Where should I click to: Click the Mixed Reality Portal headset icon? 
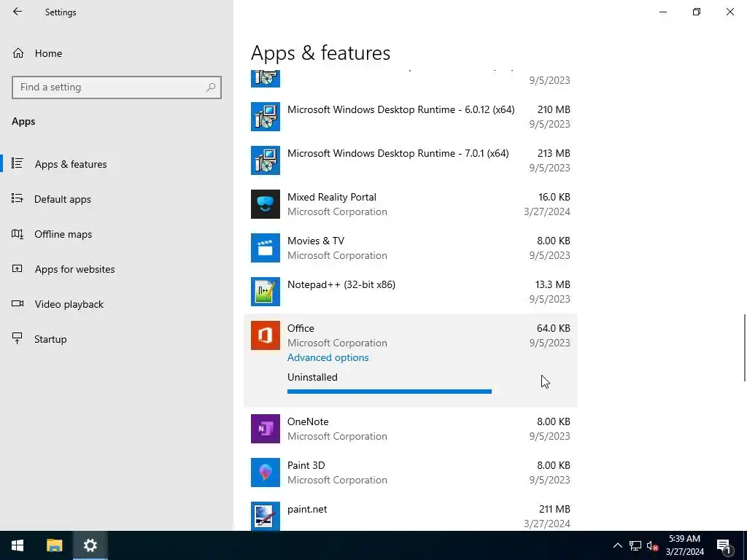[x=266, y=204]
